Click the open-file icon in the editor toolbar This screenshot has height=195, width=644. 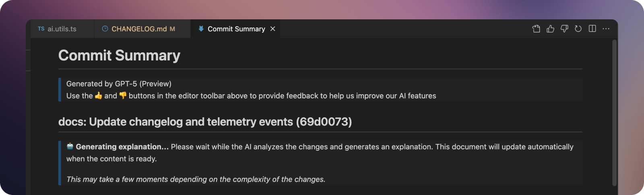[536, 29]
